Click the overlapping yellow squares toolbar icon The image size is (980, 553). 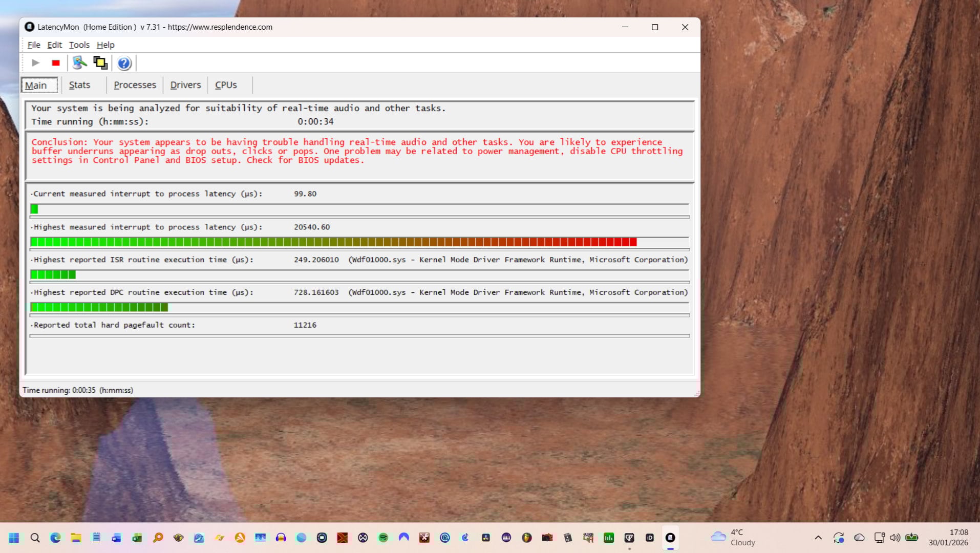pos(100,63)
